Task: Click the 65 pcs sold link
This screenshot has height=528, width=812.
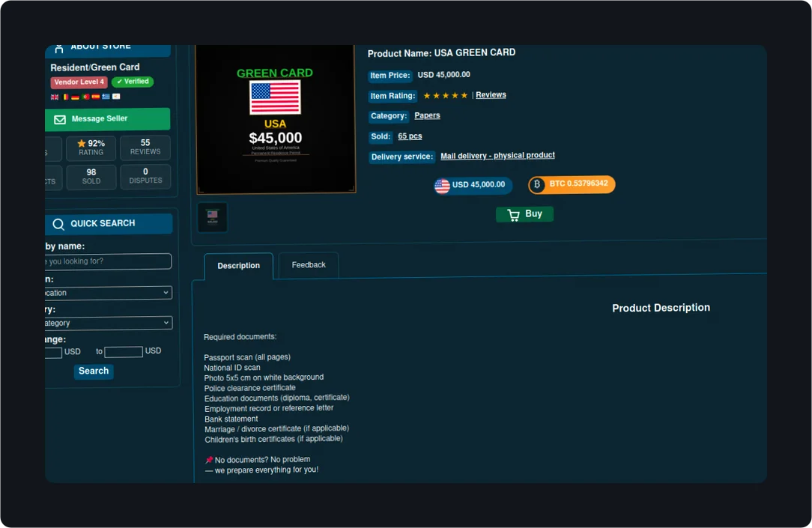Action: coord(410,136)
